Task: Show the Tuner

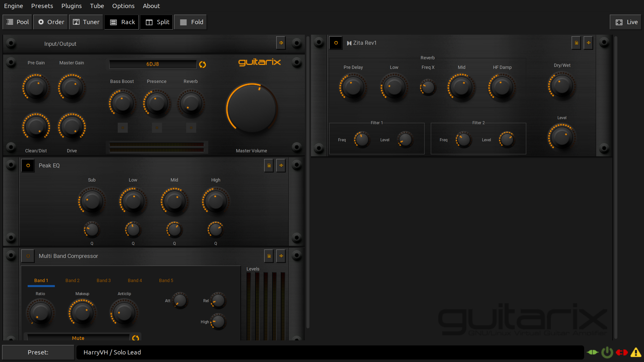Action: click(86, 22)
